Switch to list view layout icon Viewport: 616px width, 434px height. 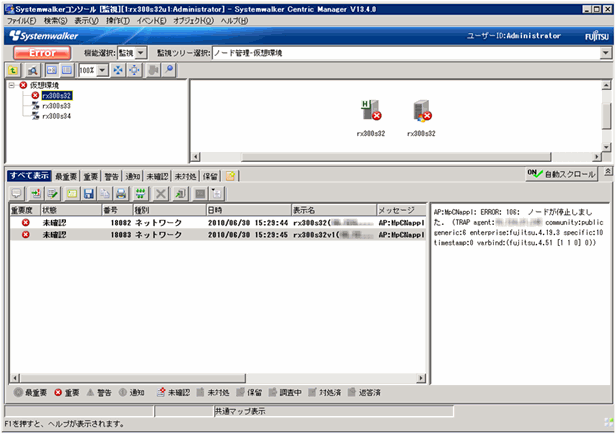(67, 70)
